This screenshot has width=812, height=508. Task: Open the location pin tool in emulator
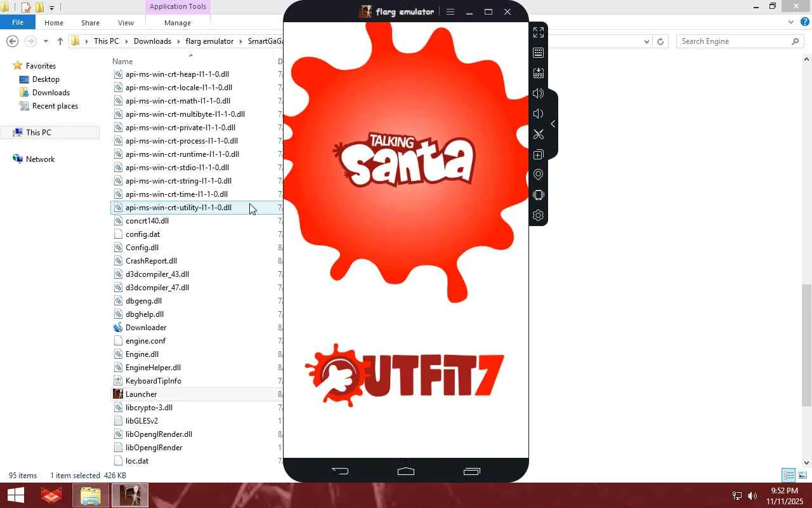(x=539, y=175)
